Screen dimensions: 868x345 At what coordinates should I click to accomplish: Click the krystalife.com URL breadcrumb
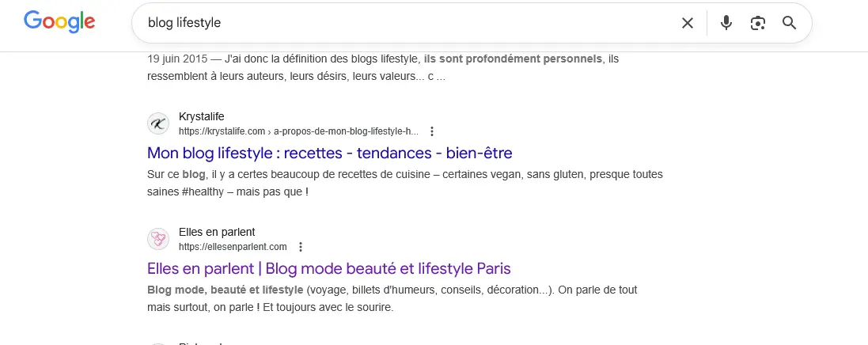(298, 131)
